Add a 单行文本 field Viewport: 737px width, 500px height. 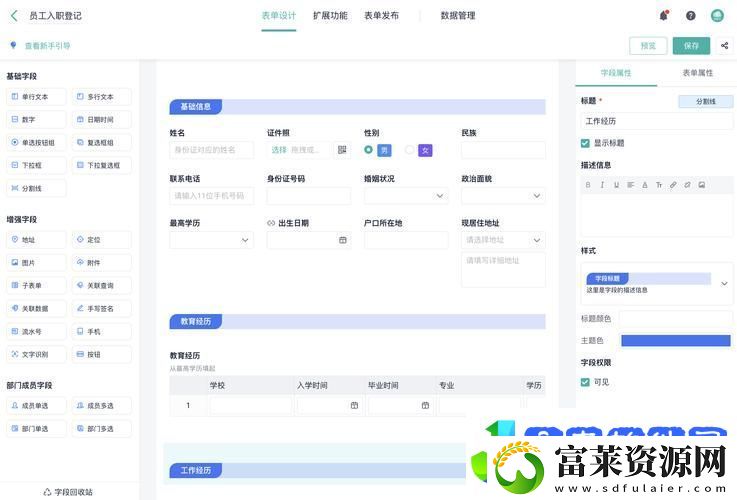(36, 97)
